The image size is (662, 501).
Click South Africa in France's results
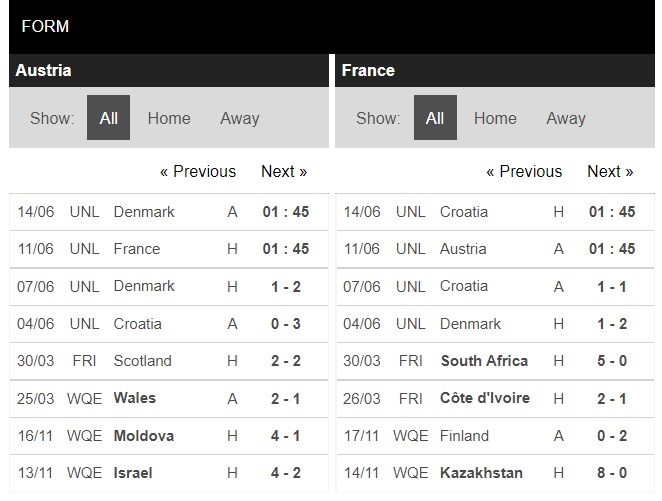tap(484, 361)
